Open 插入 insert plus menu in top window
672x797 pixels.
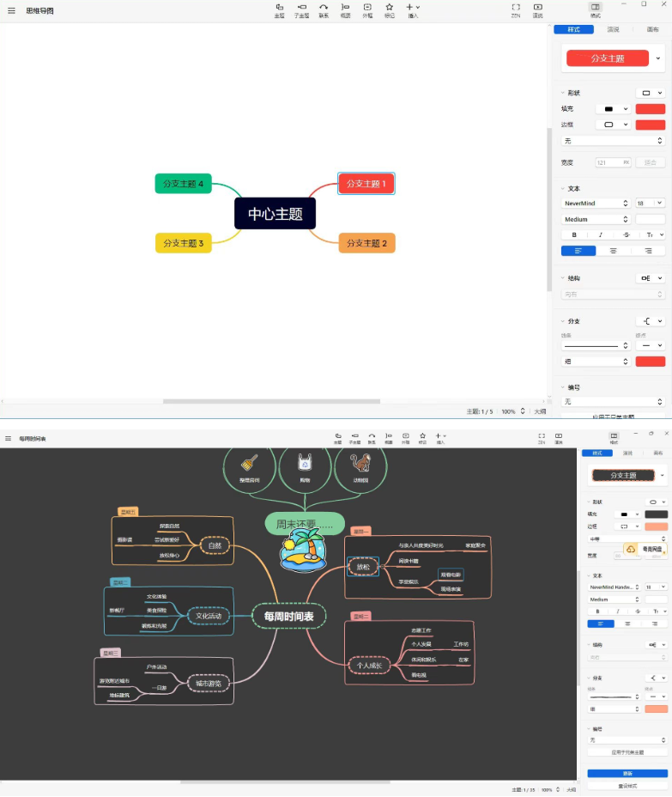[x=413, y=10]
